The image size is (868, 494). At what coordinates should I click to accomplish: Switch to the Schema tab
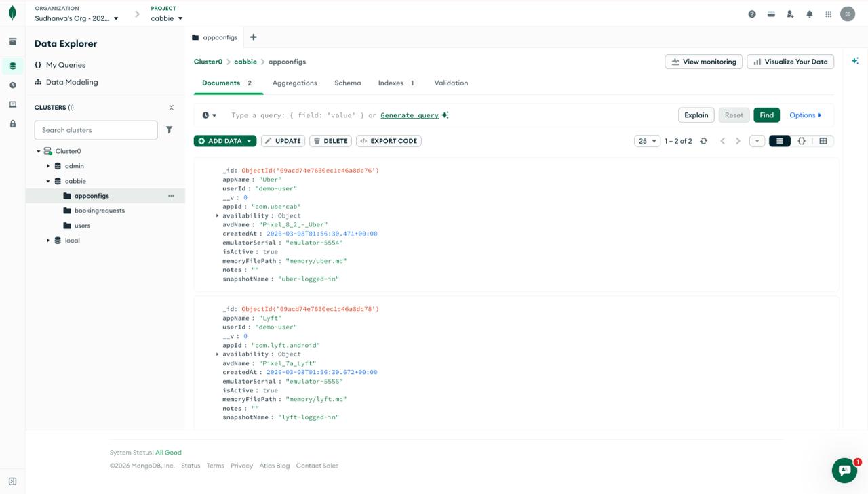[347, 83]
